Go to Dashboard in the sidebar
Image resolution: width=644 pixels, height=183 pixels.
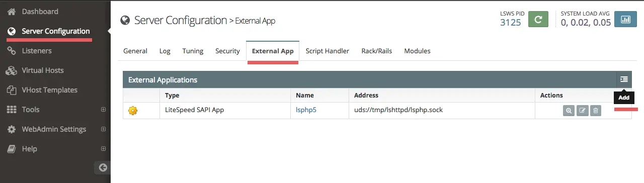tap(40, 11)
